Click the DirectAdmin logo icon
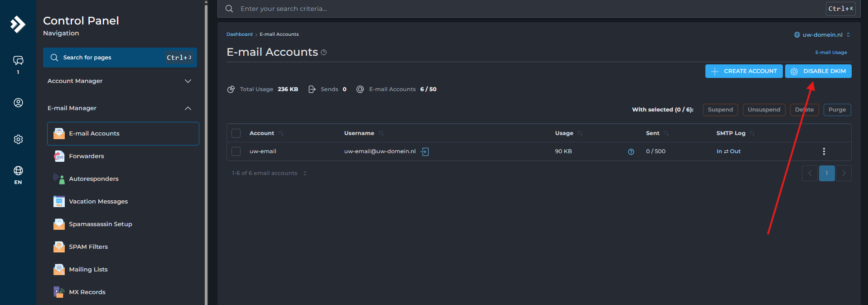This screenshot has width=868, height=305. click(x=18, y=24)
